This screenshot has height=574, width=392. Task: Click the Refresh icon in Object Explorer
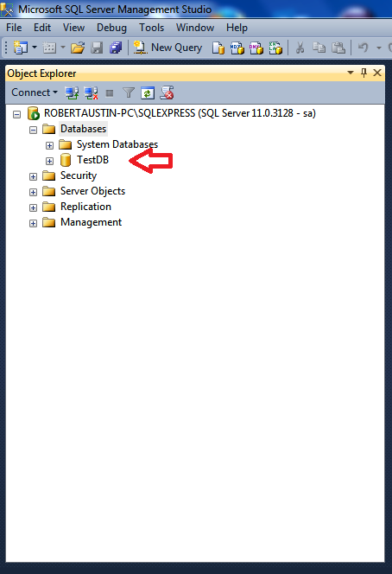click(x=148, y=93)
